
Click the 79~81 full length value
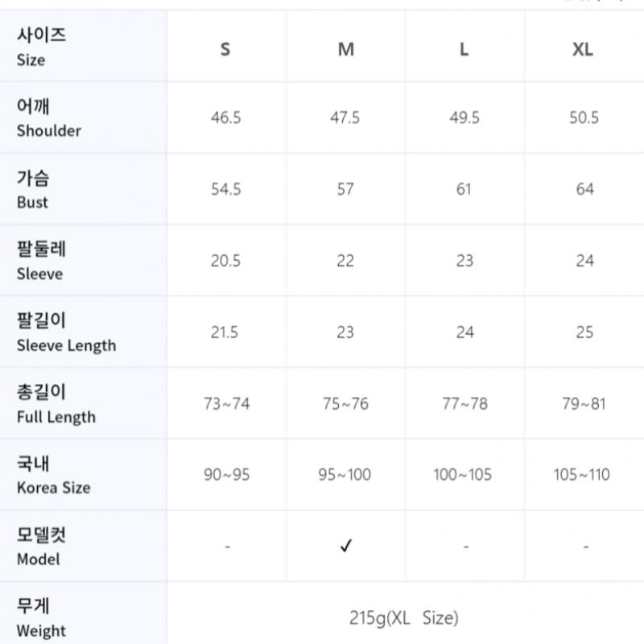click(x=583, y=403)
